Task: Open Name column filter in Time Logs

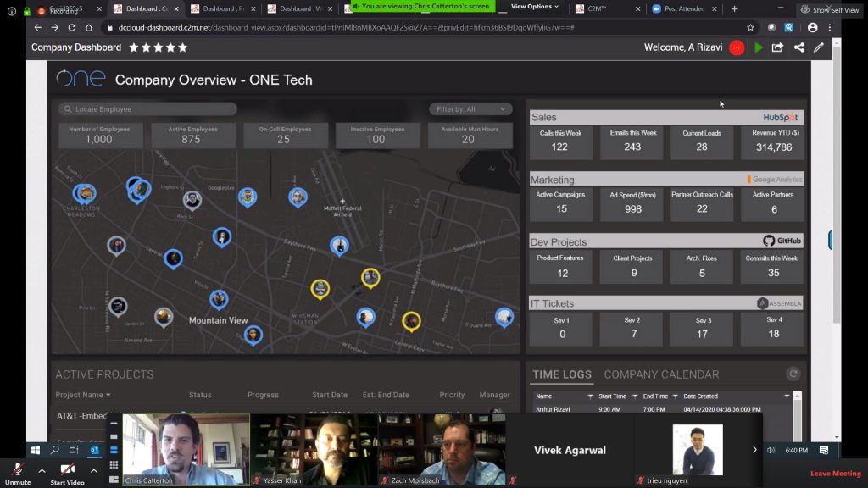Action: click(x=590, y=396)
